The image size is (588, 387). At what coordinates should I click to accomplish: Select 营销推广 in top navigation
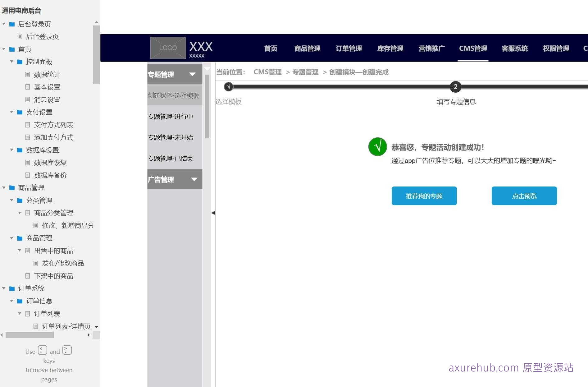(431, 48)
